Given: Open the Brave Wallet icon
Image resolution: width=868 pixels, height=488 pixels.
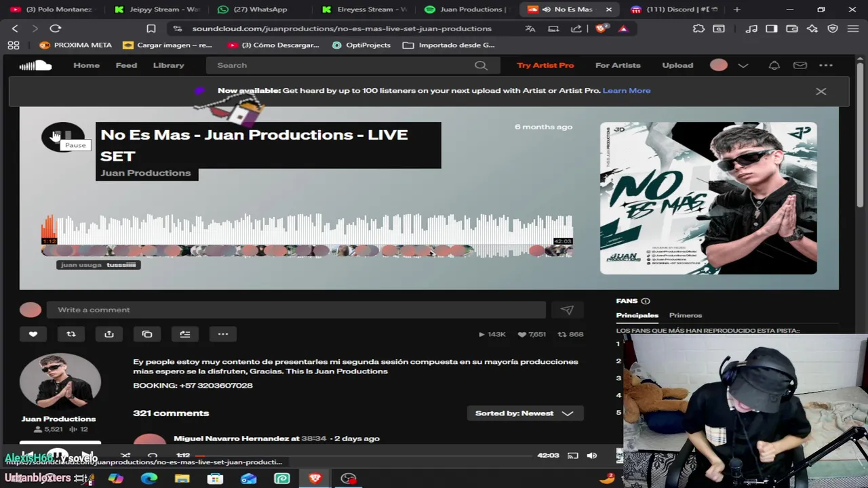Looking at the screenshot, I should pyautogui.click(x=792, y=28).
